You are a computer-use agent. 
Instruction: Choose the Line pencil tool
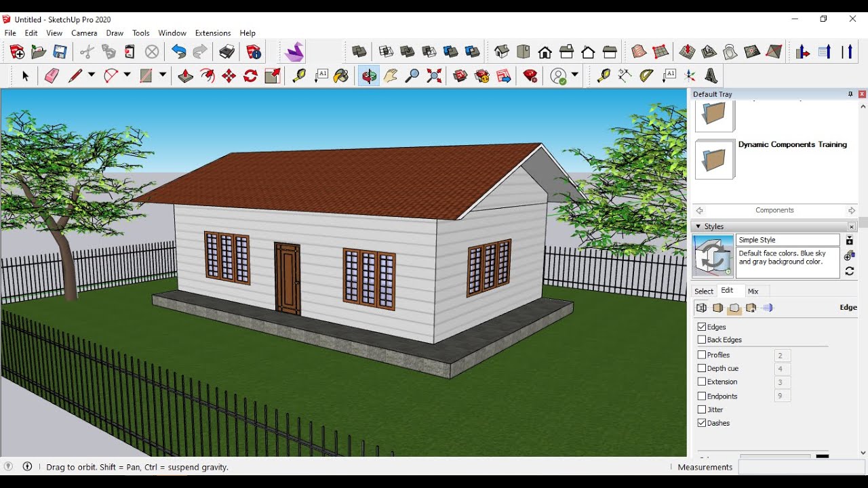[x=75, y=76]
